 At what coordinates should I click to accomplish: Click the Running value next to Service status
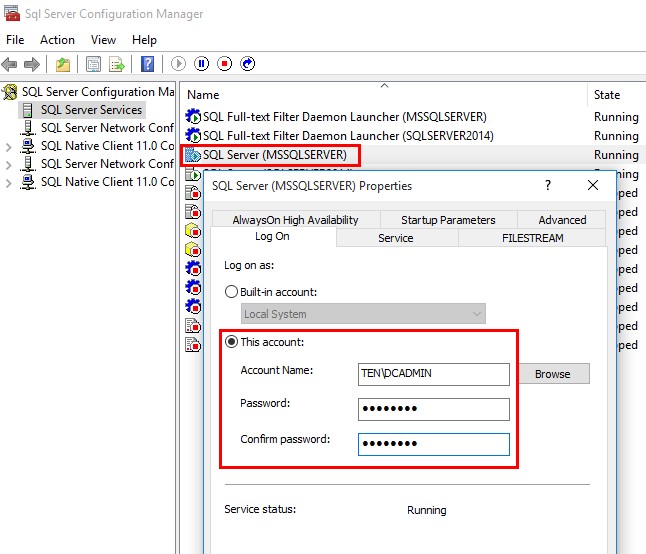pos(427,510)
